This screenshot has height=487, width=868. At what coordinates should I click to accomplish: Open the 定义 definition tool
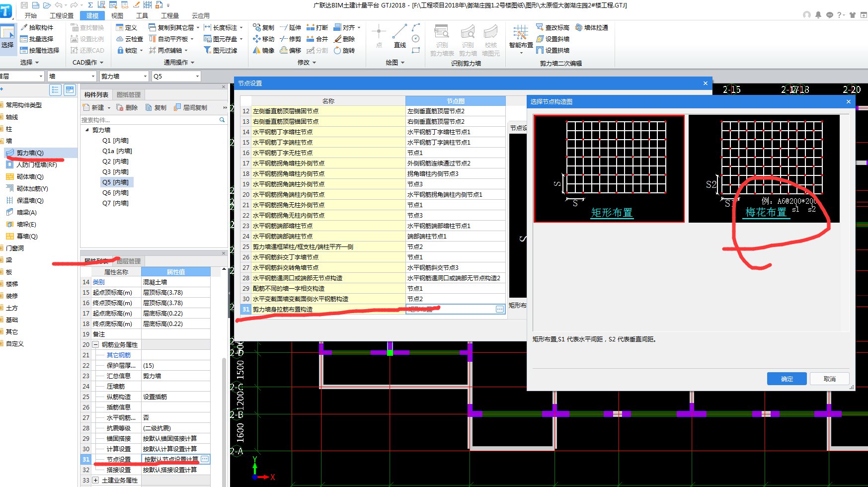126,27
